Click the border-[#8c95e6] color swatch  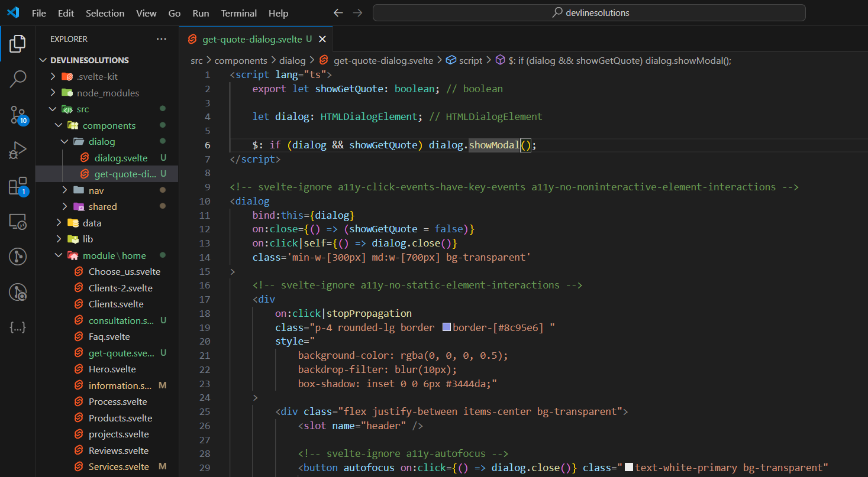pyautogui.click(x=447, y=327)
